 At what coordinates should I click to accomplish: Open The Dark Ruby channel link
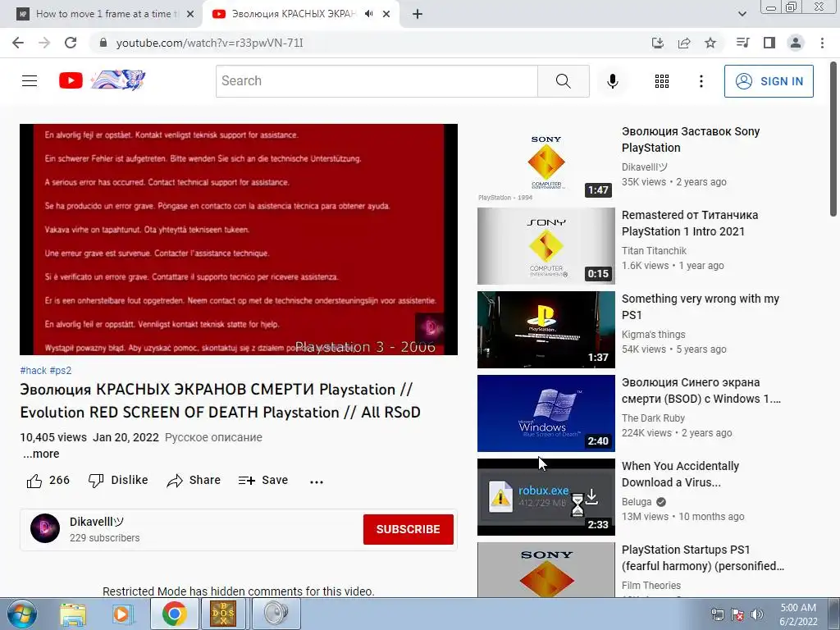point(653,418)
